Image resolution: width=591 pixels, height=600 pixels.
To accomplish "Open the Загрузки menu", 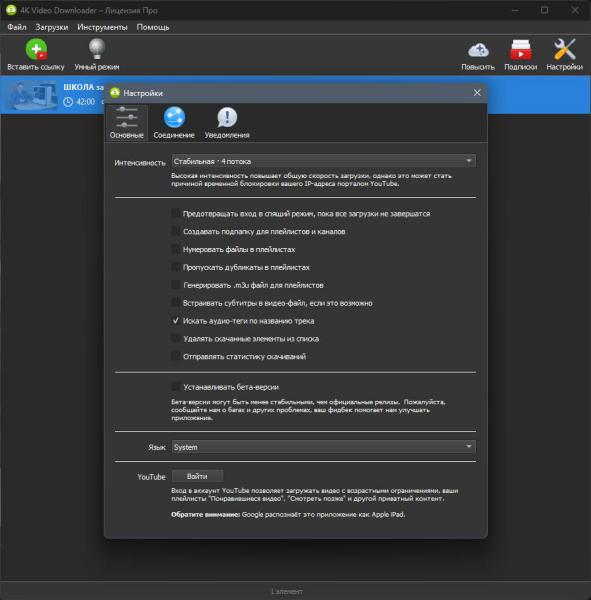I will click(x=52, y=27).
